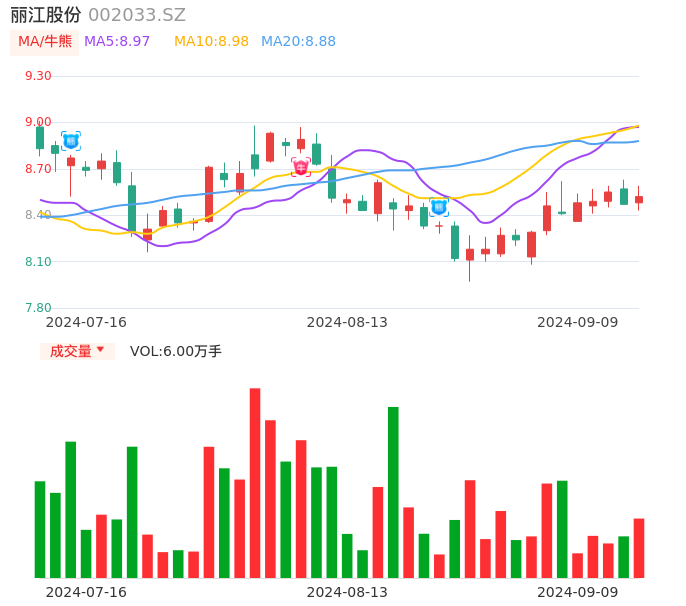The height and width of the screenshot is (606, 686).
Task: Click the red bull marker icon
Action: click(x=301, y=167)
